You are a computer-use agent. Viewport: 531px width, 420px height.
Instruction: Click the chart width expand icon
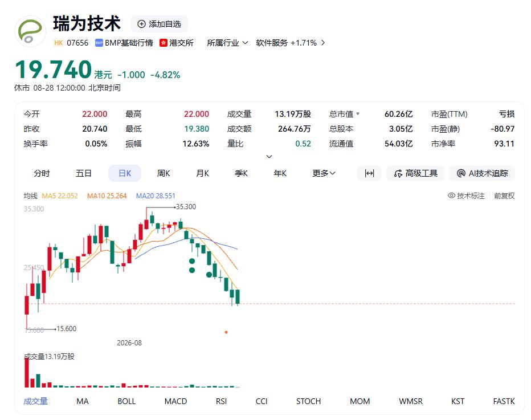coord(369,173)
